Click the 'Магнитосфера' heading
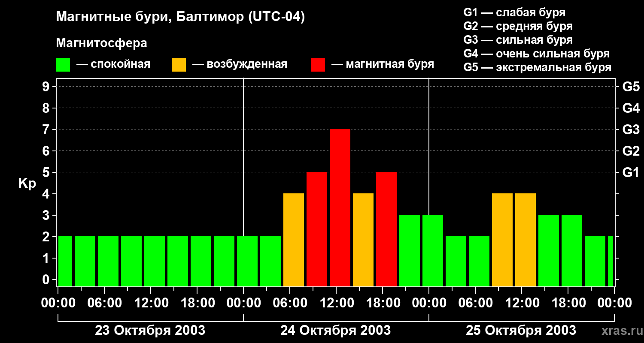Viewport: 644px width, 343px height. [101, 43]
